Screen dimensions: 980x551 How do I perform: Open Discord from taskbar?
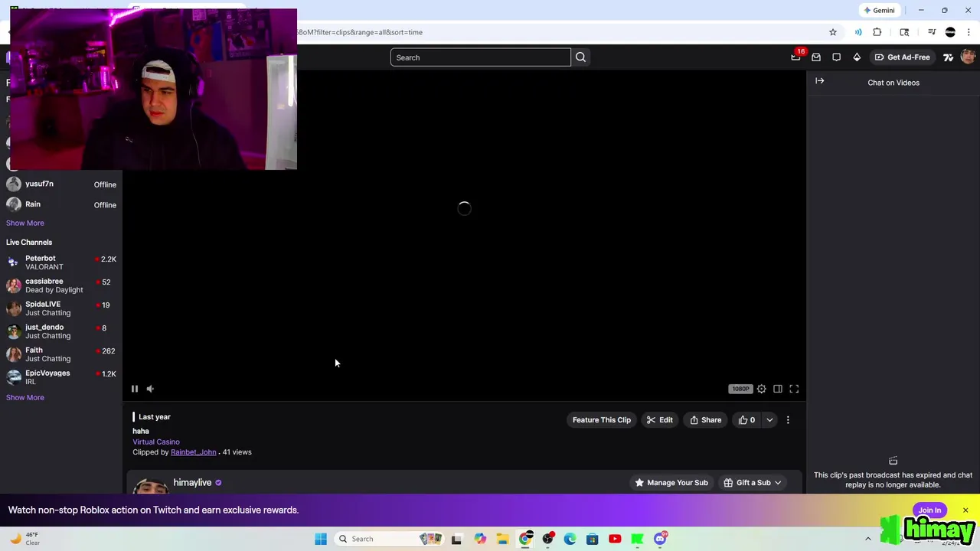coord(660,539)
